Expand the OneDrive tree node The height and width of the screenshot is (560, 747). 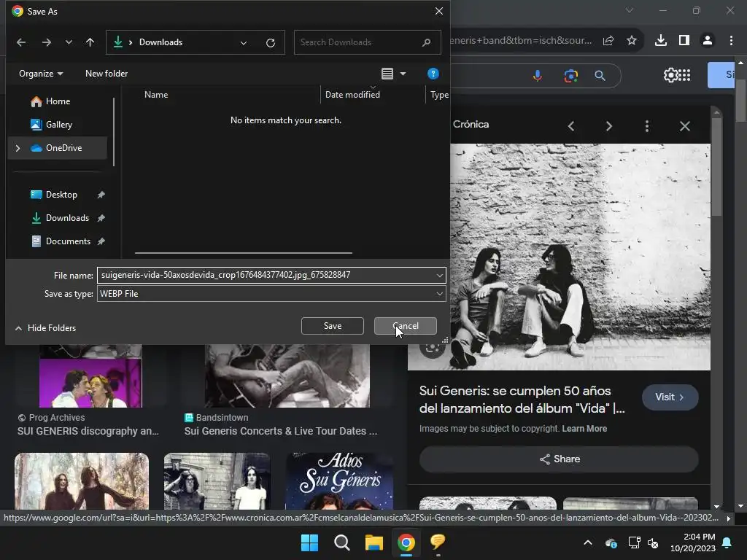coord(18,148)
